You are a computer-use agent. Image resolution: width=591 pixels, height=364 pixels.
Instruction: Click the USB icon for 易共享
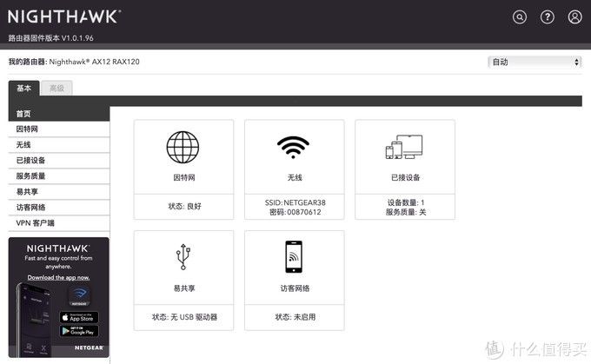183,256
